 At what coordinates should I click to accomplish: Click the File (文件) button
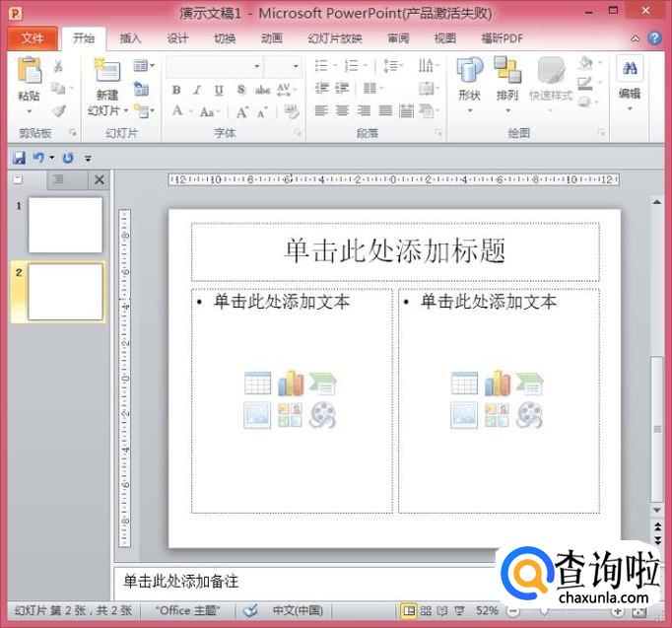[33, 38]
